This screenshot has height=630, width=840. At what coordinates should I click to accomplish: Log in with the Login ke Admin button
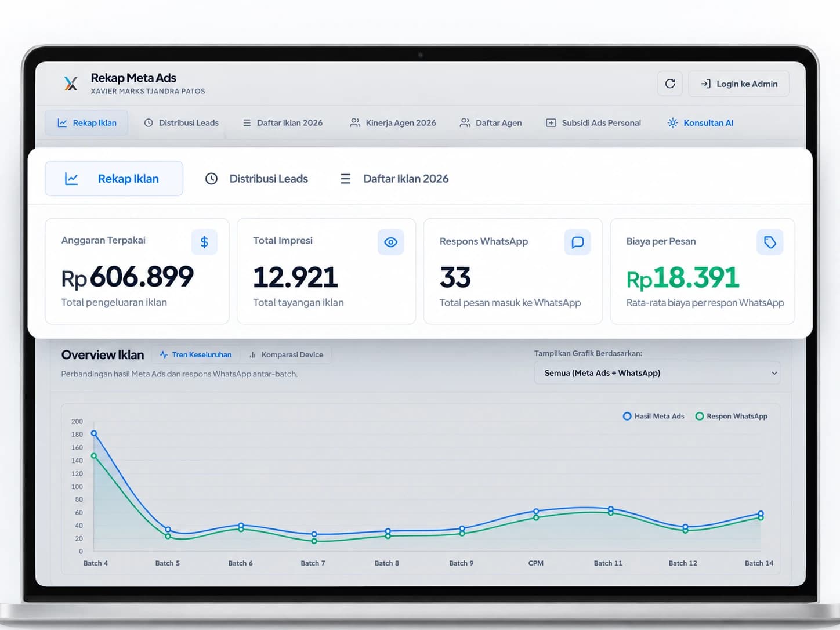[739, 84]
